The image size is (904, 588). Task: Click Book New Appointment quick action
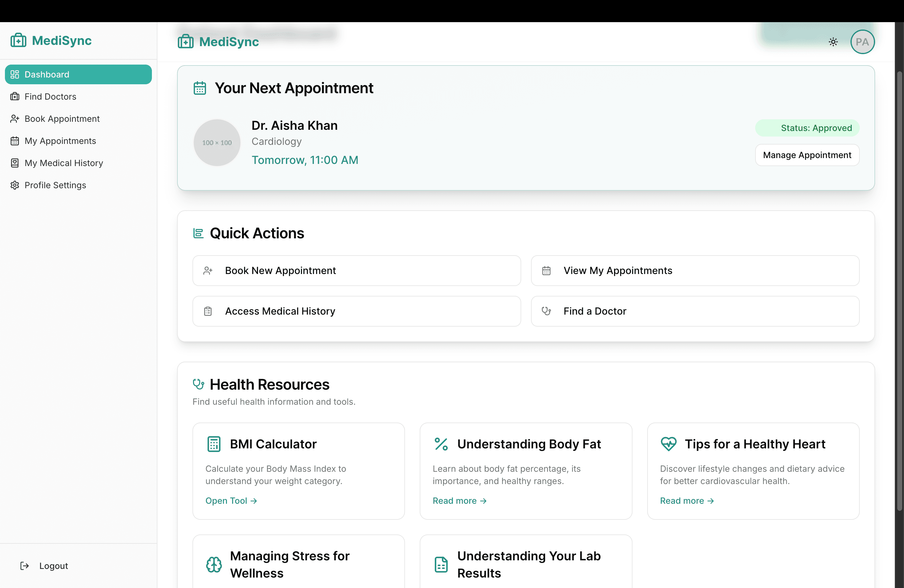click(357, 270)
